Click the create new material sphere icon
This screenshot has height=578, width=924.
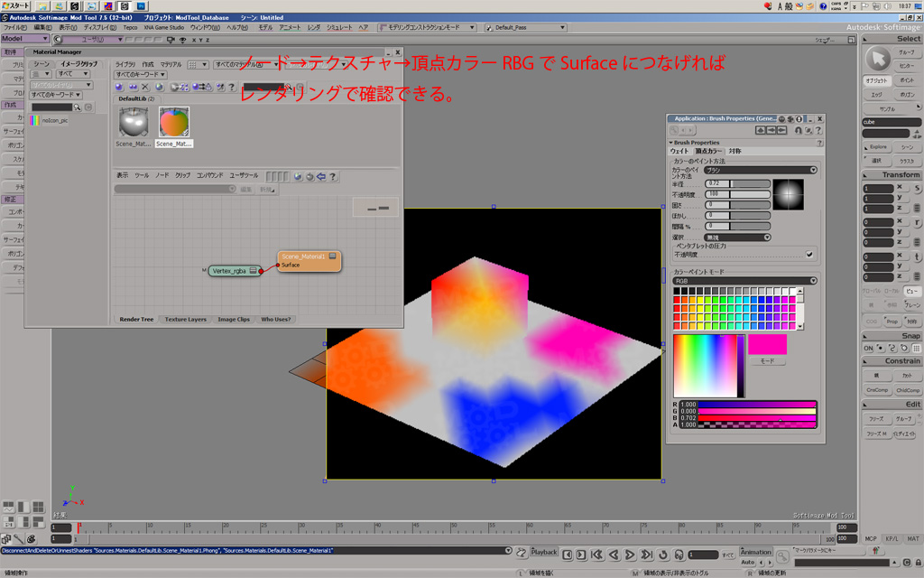pos(120,87)
